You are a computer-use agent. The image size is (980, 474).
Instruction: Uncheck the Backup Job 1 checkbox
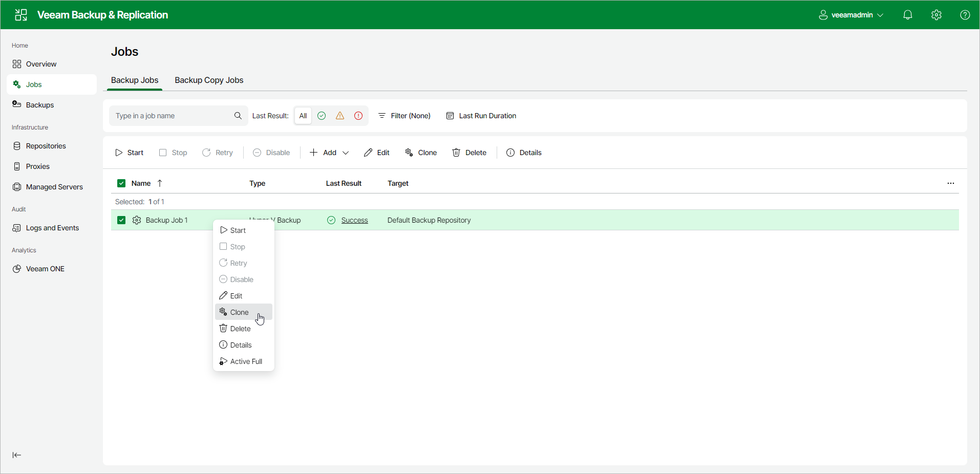pos(121,220)
